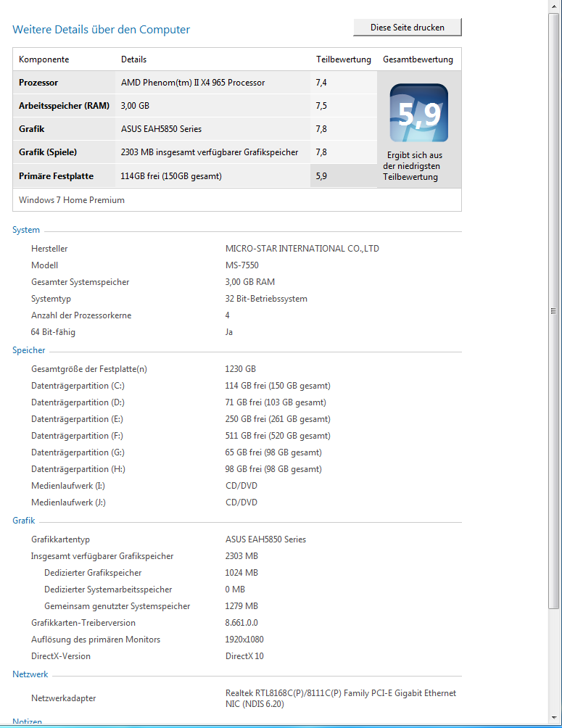This screenshot has height=728, width=562.
Task: Click the vertical scrollbar thumb
Action: [553, 311]
